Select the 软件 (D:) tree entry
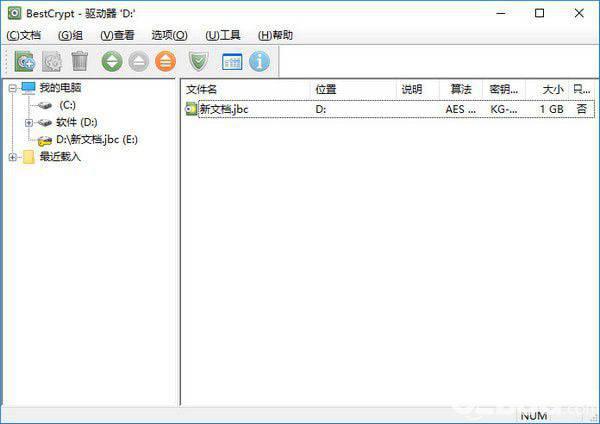The width and height of the screenshot is (600, 424). pyautogui.click(x=77, y=122)
